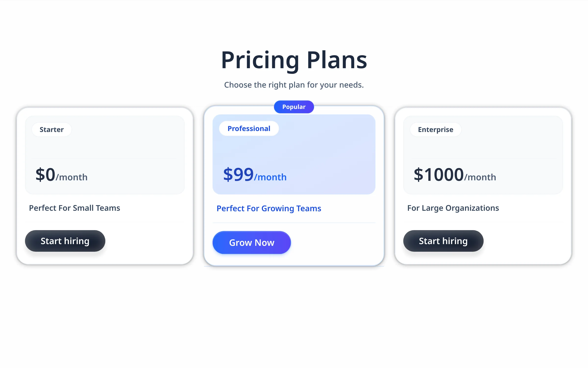Click Start hiring on Starter plan
Screen dimensions: 588x368
coord(65,241)
